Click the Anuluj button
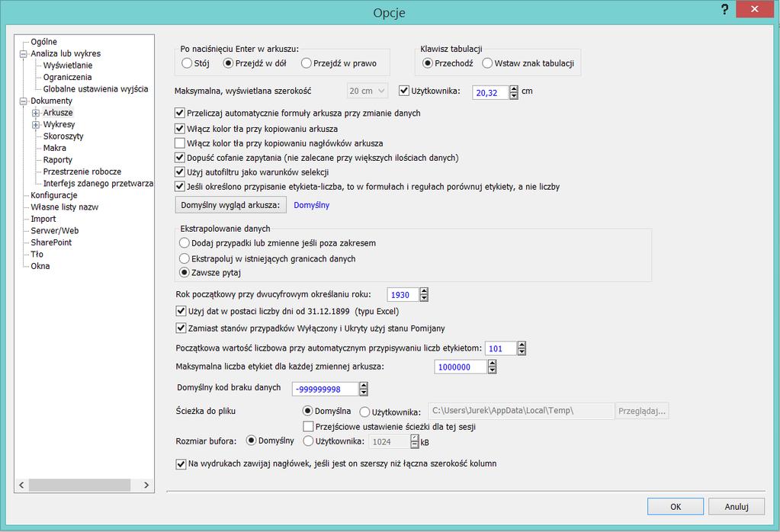This screenshot has height=532, width=780. [x=737, y=507]
